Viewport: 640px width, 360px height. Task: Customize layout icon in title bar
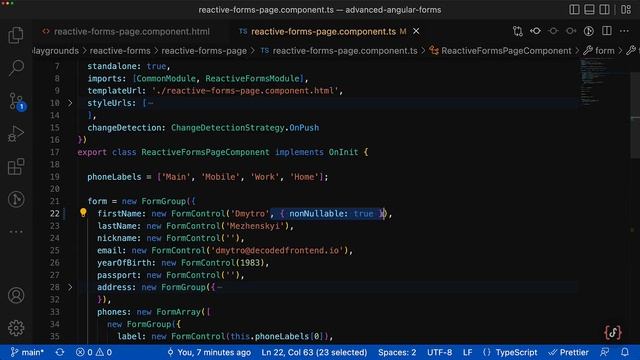click(626, 9)
